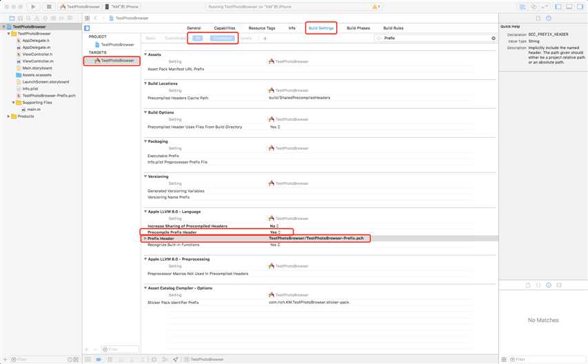Viewport: 588px width, 364px height.
Task: Show the Project navigator
Action: [x=12, y=18]
